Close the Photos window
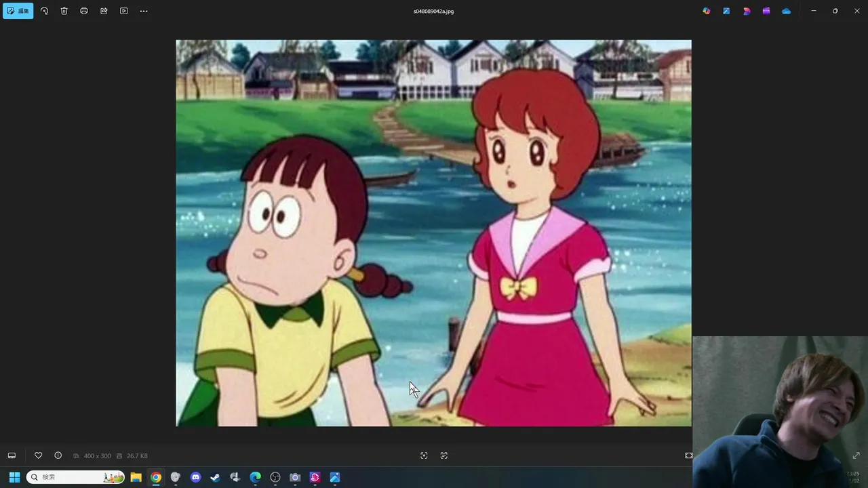The image size is (868, 488). pyautogui.click(x=857, y=11)
